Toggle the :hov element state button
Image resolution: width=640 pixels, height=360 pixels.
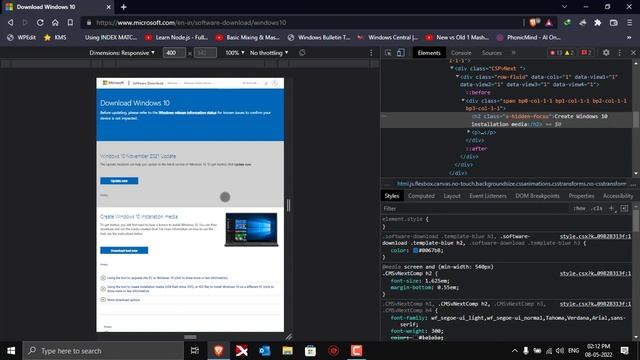[580, 209]
